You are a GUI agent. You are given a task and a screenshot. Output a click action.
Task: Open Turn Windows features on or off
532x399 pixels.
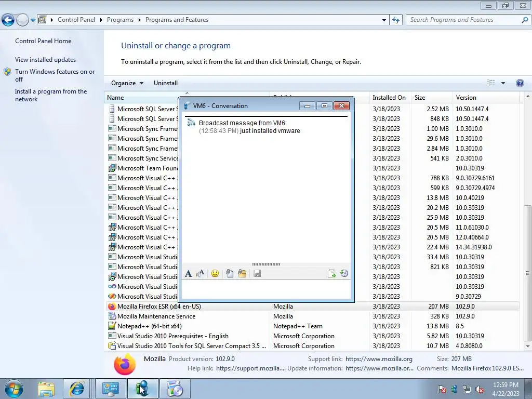pos(55,75)
